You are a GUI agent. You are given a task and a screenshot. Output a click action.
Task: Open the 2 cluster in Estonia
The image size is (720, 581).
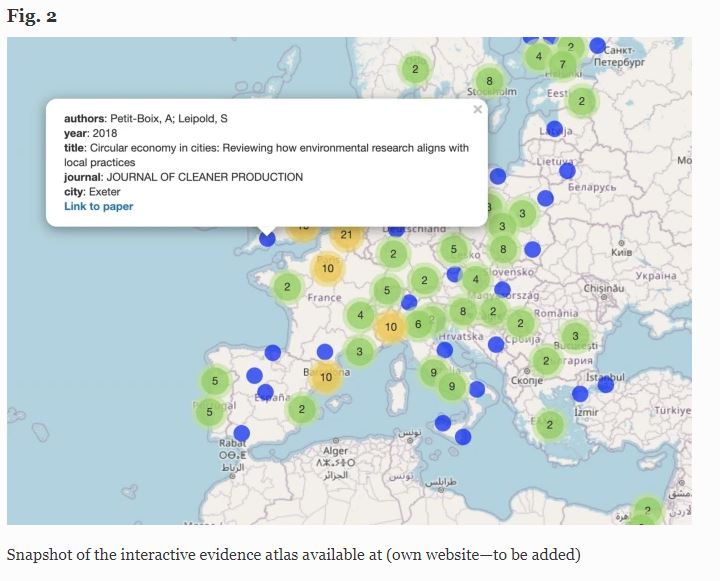(582, 101)
